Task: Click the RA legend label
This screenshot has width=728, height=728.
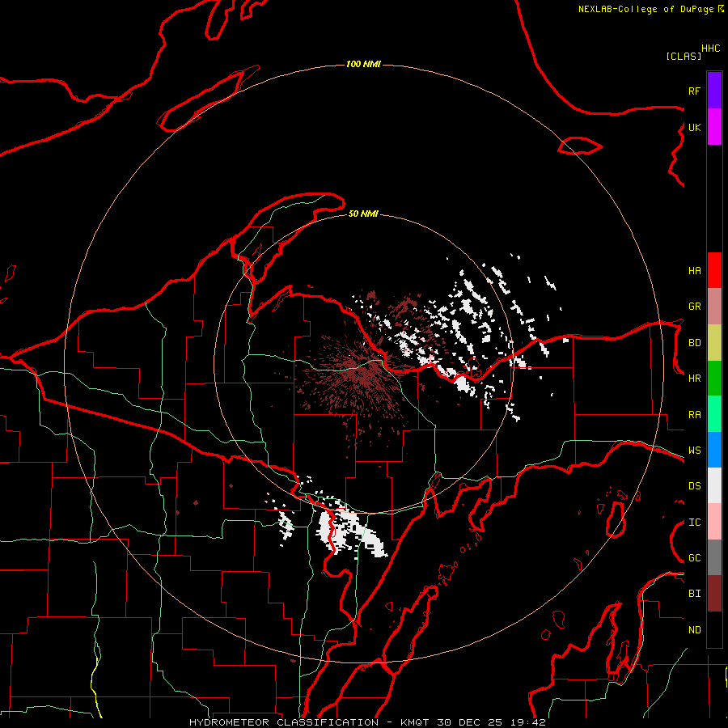Action: (694, 415)
